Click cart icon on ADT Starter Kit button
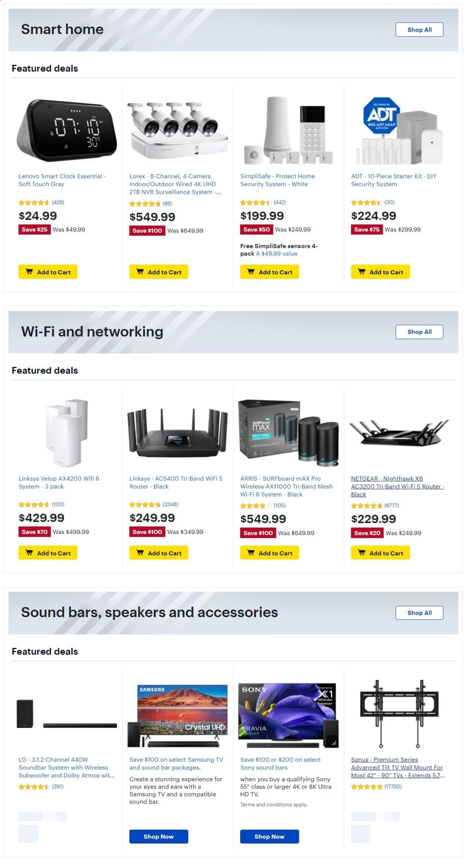Viewport: 467px width, 868px height. pyautogui.click(x=361, y=272)
